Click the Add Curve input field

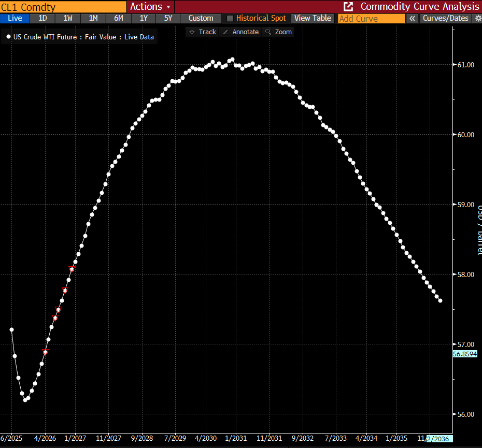(x=371, y=19)
